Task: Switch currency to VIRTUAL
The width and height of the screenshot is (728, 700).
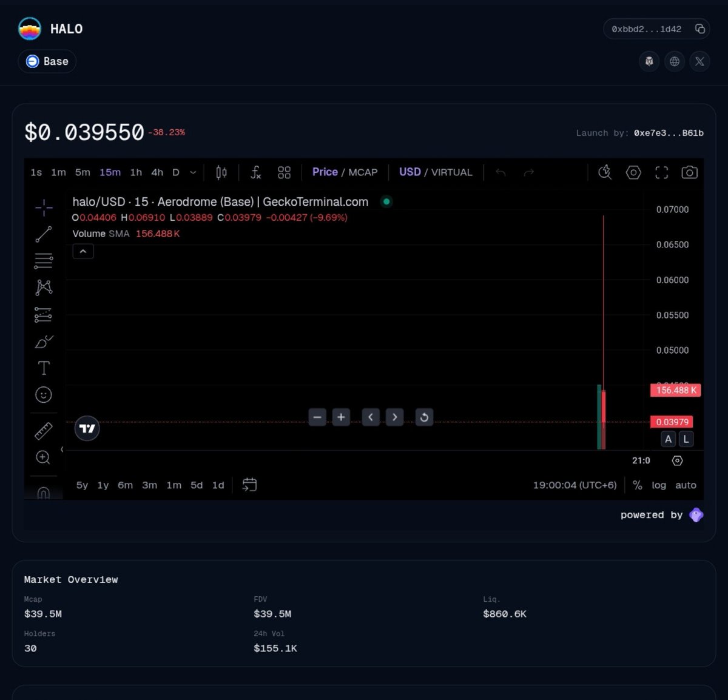Action: point(452,172)
